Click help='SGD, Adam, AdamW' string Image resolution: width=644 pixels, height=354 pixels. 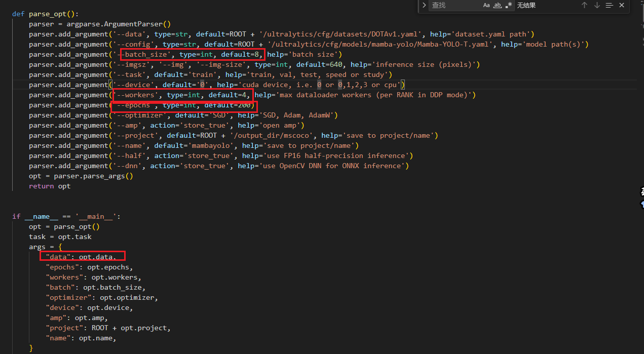click(286, 115)
